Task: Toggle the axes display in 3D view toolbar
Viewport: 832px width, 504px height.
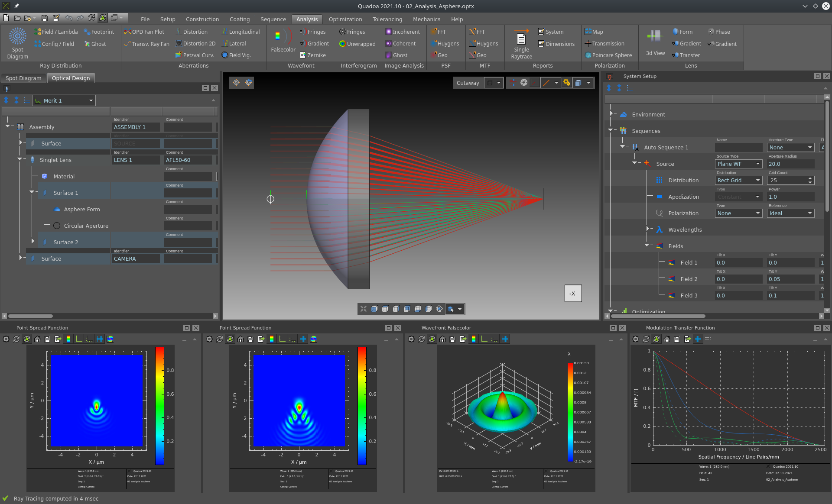Action: pyautogui.click(x=535, y=82)
